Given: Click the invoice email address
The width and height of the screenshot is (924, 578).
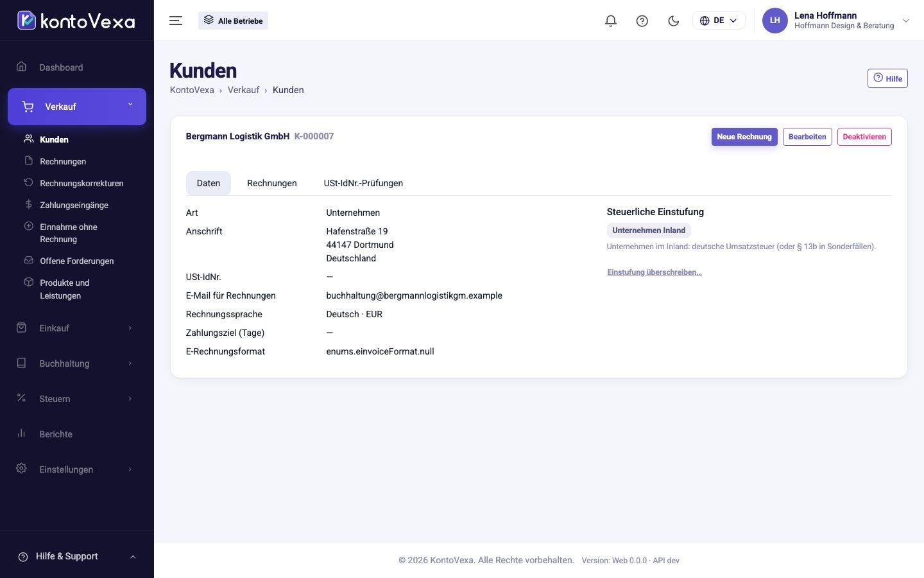Looking at the screenshot, I should tap(414, 295).
